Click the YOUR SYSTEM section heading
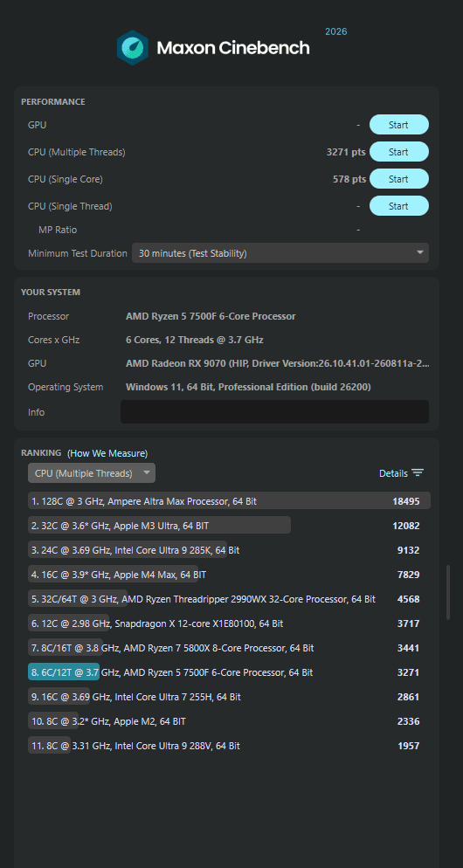The image size is (463, 868). [51, 292]
